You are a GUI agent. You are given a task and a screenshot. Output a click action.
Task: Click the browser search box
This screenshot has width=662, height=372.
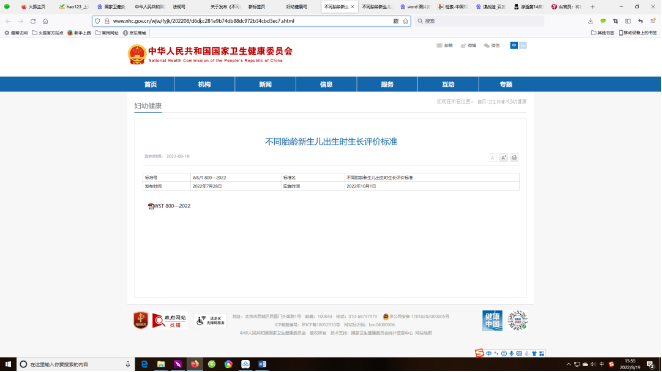(480, 21)
